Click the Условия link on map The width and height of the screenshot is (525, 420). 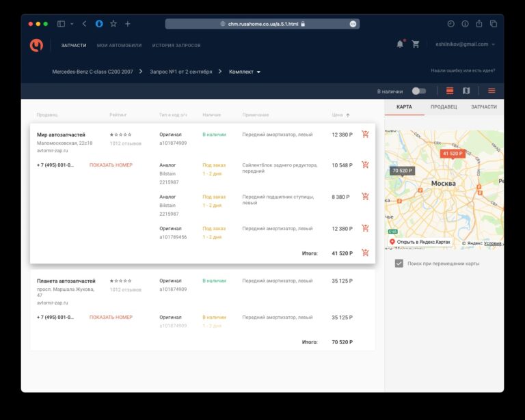click(492, 243)
